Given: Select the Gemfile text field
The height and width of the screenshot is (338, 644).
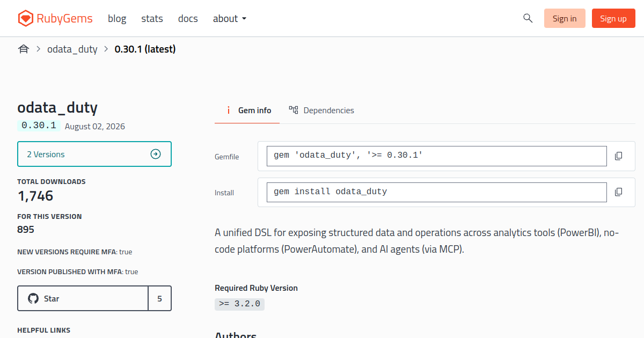Looking at the screenshot, I should (437, 156).
